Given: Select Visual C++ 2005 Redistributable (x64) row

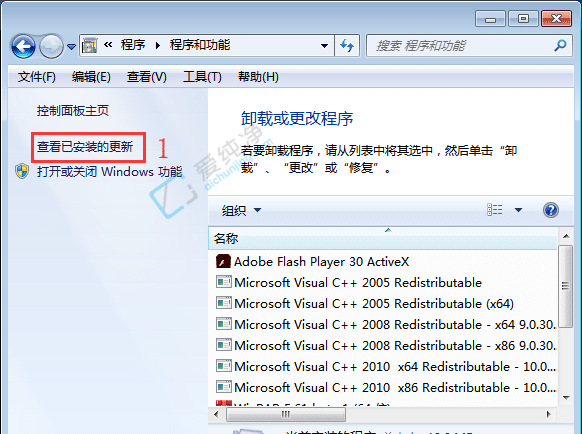Looking at the screenshot, I should [383, 304].
